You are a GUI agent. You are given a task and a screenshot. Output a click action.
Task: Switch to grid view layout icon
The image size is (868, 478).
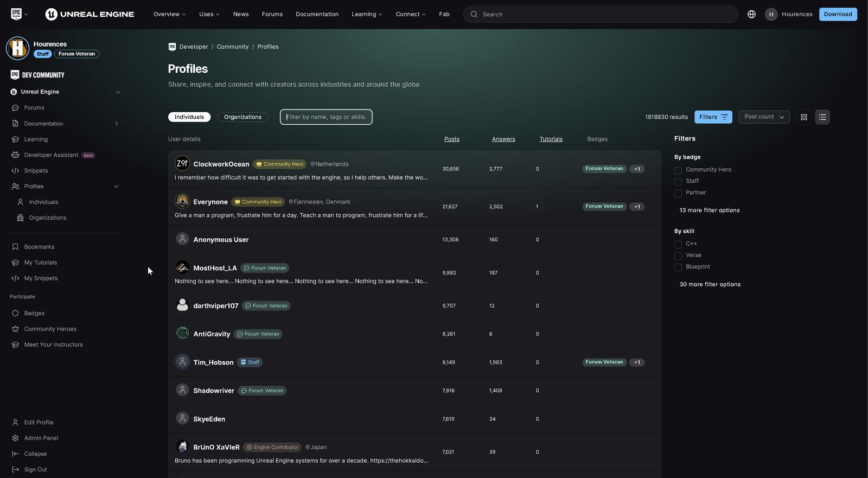pyautogui.click(x=804, y=117)
